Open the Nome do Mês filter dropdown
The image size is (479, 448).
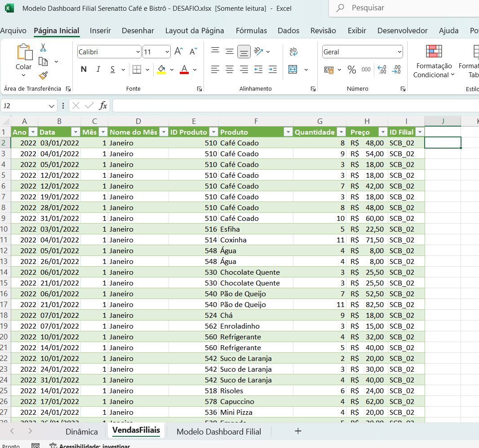click(x=164, y=132)
